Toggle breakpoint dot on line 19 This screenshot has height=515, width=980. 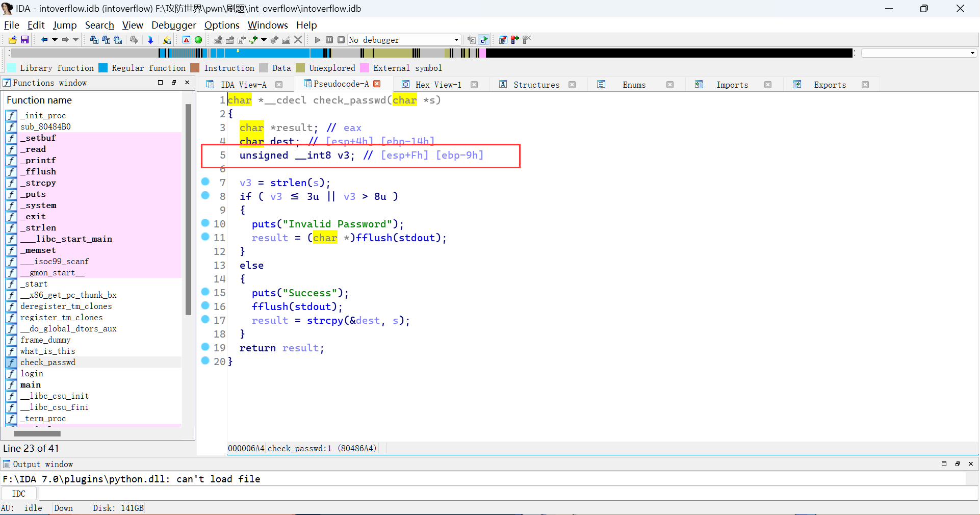(x=205, y=347)
